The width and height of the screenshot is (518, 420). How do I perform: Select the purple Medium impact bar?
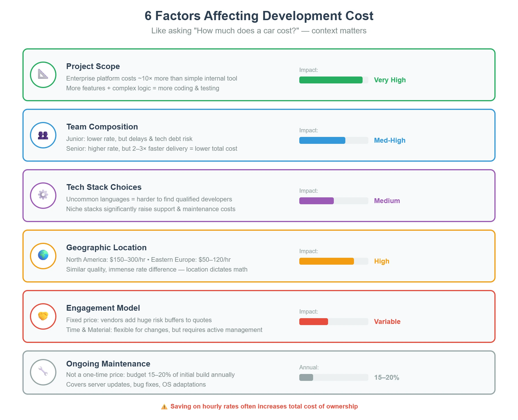click(x=316, y=201)
